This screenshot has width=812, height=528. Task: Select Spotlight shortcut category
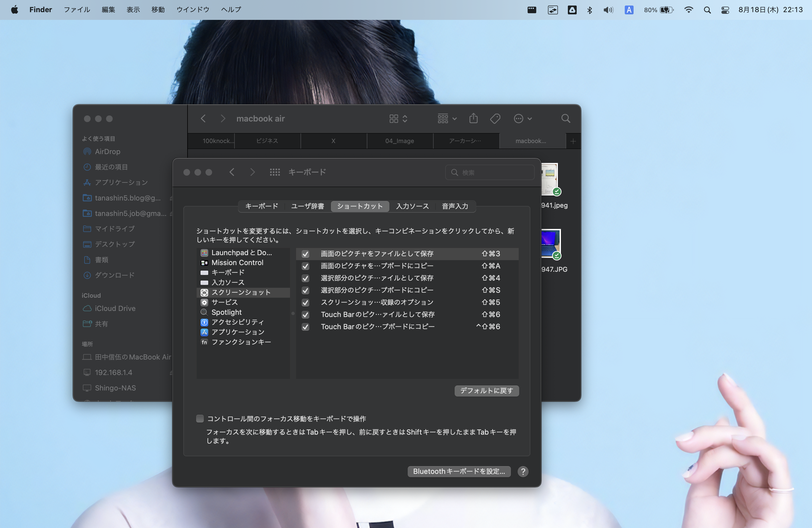click(243, 312)
